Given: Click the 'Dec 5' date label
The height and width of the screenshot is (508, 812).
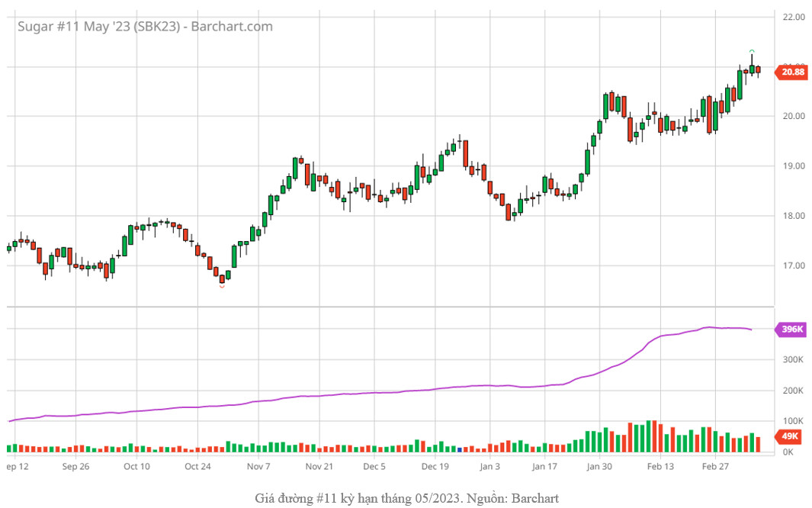Looking at the screenshot, I should (x=374, y=467).
